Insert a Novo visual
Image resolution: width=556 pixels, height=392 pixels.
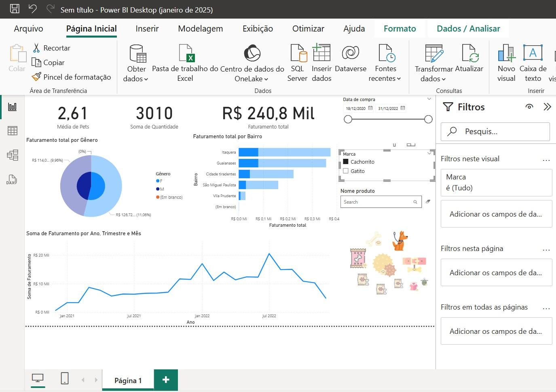506,63
